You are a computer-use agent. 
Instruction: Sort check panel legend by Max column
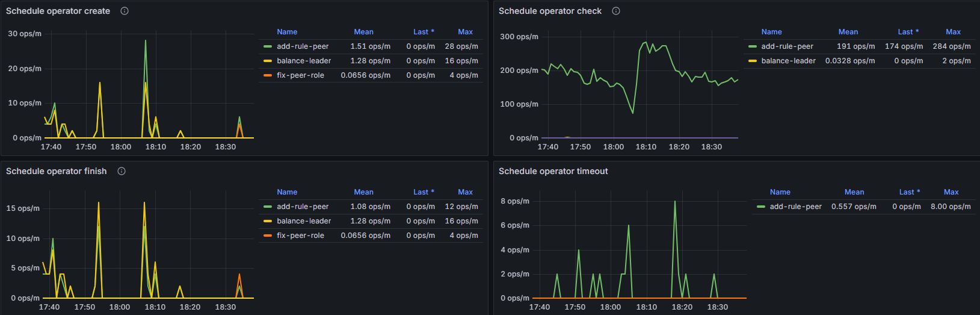pos(953,32)
